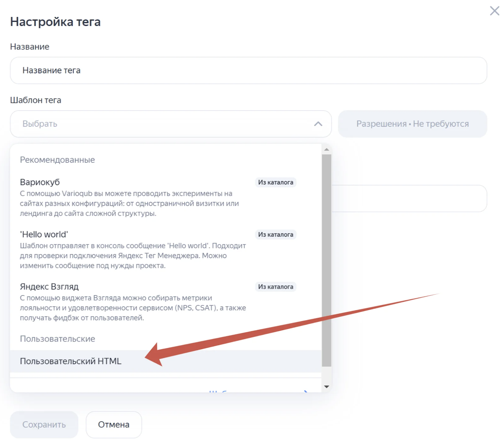504x441 pixels.
Task: Click the scrollbar up arrow in the template list
Action: (326, 150)
